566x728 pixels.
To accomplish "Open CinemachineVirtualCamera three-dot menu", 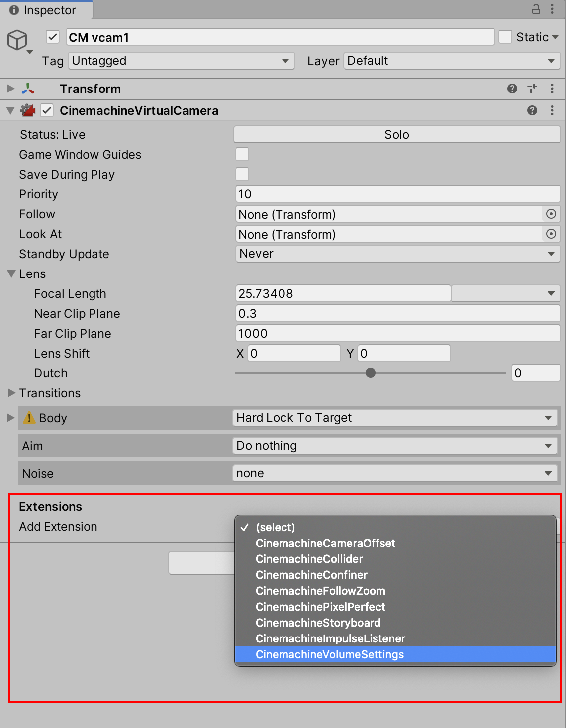I will [x=552, y=110].
